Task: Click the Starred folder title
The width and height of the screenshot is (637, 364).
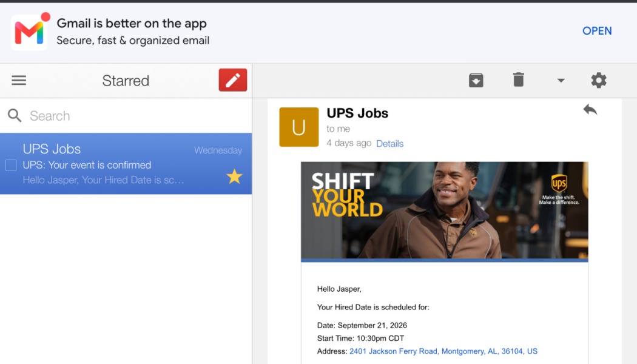Action: pyautogui.click(x=126, y=81)
